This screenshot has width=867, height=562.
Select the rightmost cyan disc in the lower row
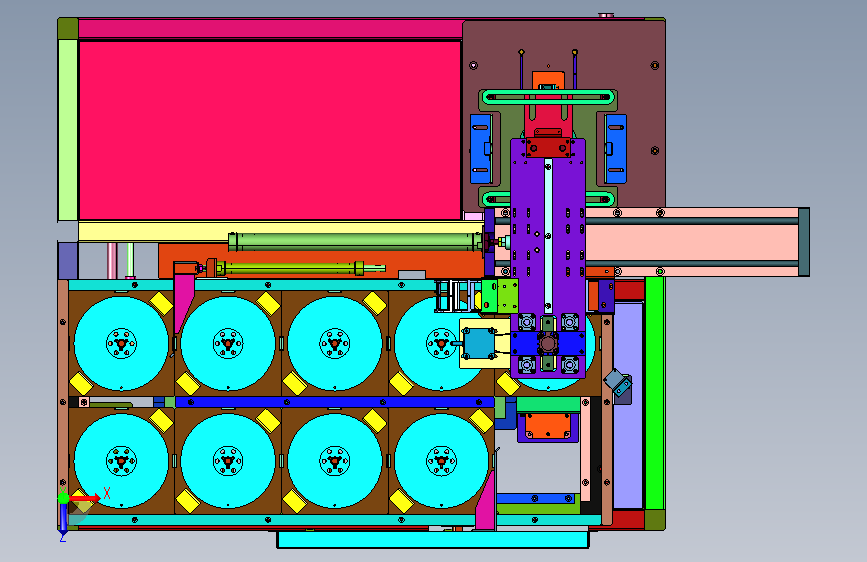(441, 461)
